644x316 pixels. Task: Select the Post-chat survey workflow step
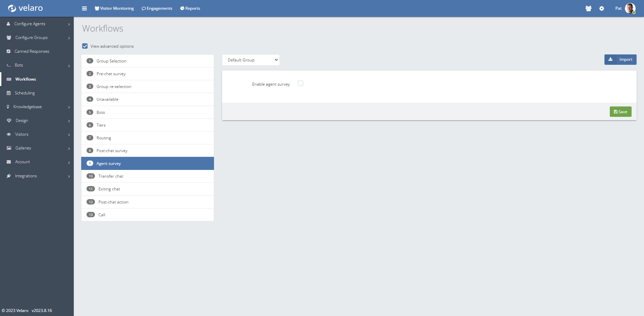[x=112, y=151]
